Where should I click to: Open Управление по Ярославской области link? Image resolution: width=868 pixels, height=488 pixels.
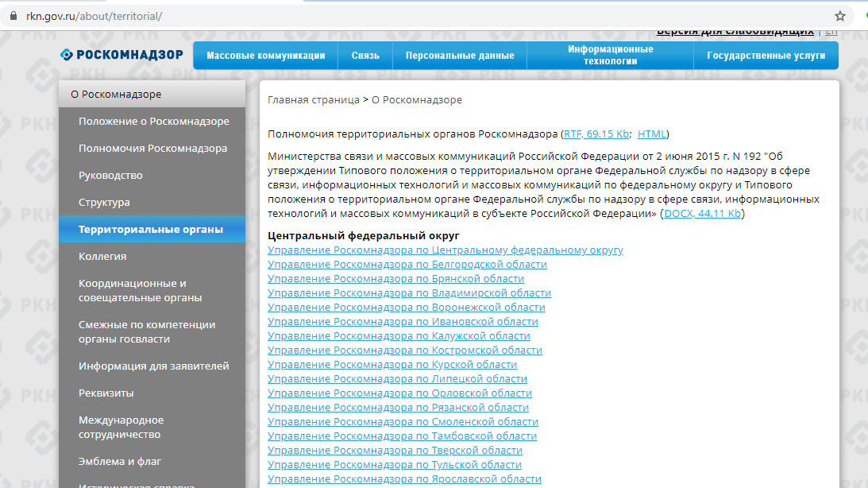click(x=405, y=479)
